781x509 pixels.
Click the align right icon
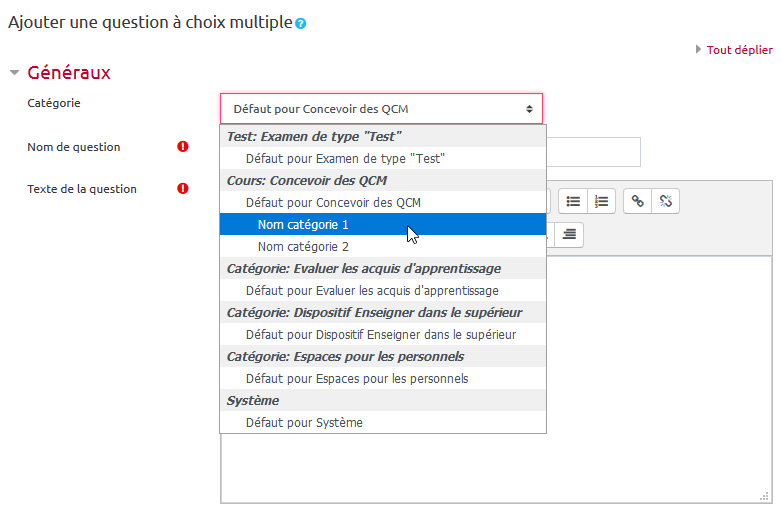[569, 235]
